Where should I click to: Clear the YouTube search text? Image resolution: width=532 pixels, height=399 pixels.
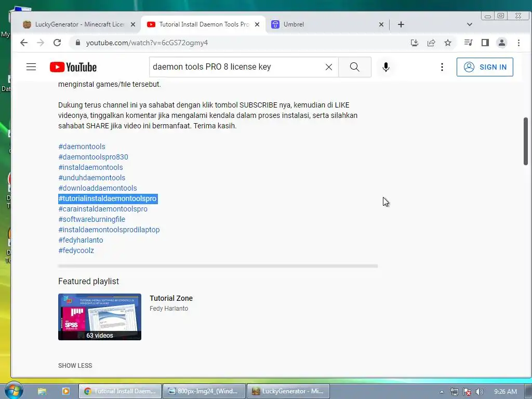point(329,67)
